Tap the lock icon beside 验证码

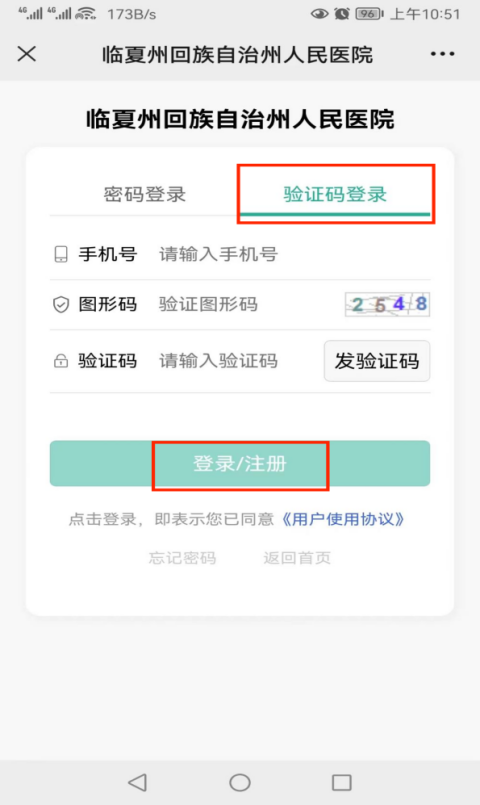(x=61, y=361)
